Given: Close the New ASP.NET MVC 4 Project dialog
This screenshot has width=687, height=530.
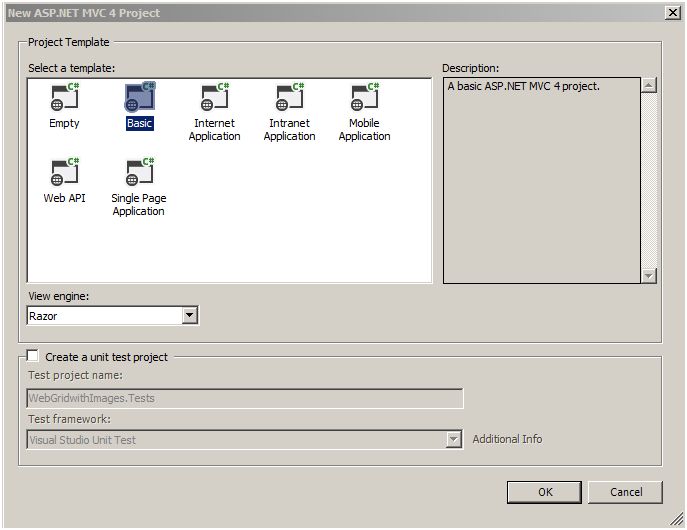Looking at the screenshot, I should [x=673, y=13].
